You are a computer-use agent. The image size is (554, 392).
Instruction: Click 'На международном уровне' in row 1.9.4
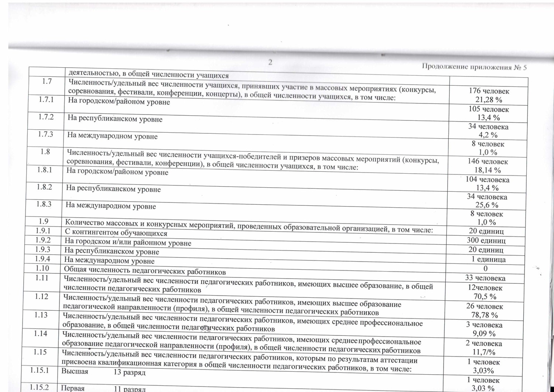(109, 260)
